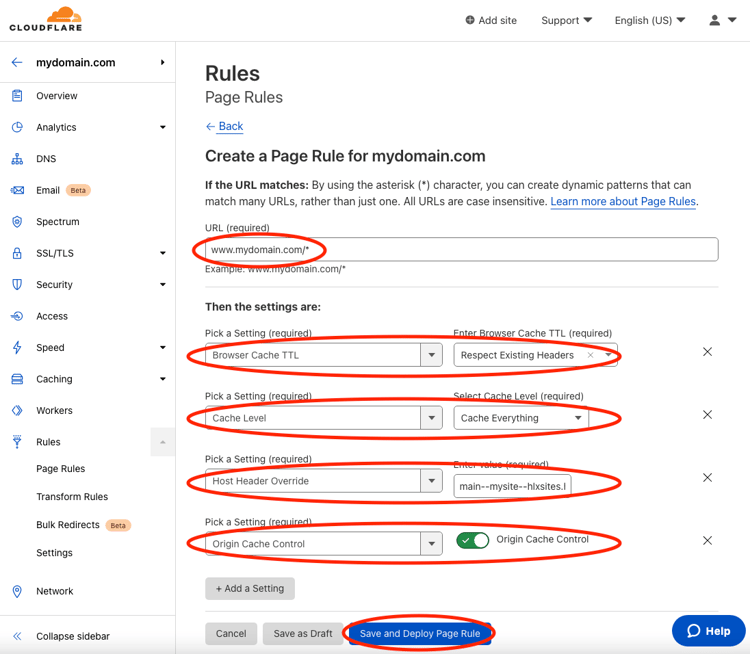Click Save and Deploy Page Rule button
Image resolution: width=750 pixels, height=654 pixels.
420,633
